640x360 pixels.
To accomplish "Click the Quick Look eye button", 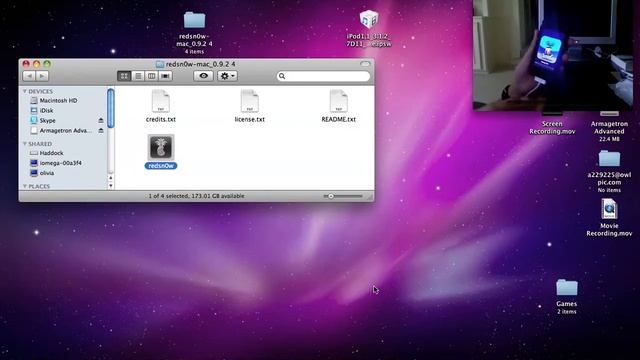I will pos(203,76).
